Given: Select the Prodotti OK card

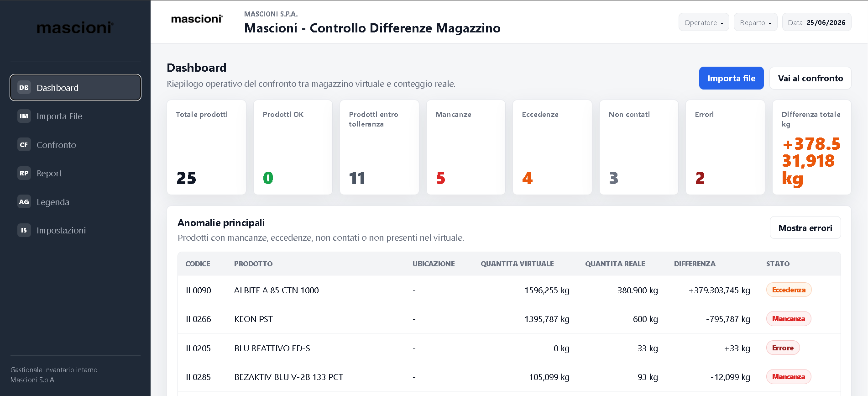Looking at the screenshot, I should pyautogui.click(x=293, y=147).
